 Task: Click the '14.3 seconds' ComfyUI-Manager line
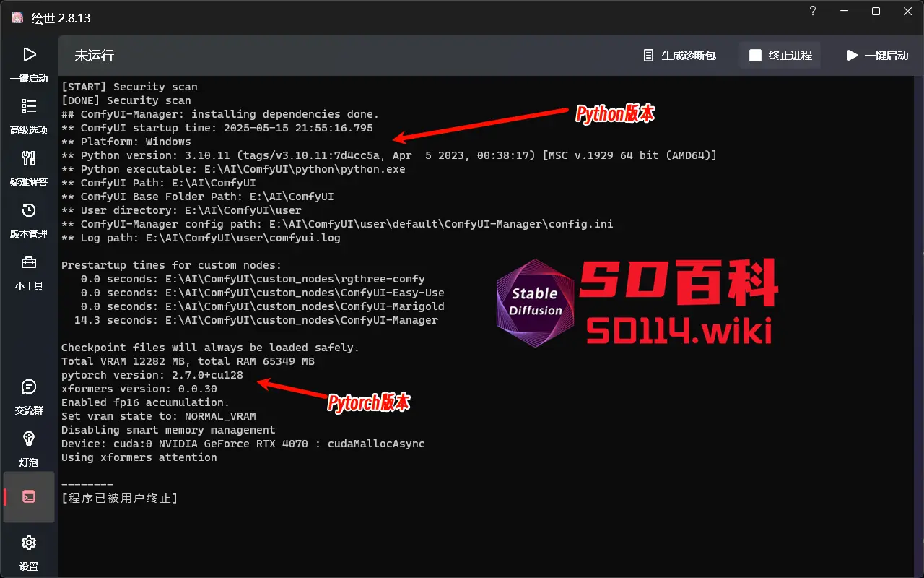coord(256,320)
